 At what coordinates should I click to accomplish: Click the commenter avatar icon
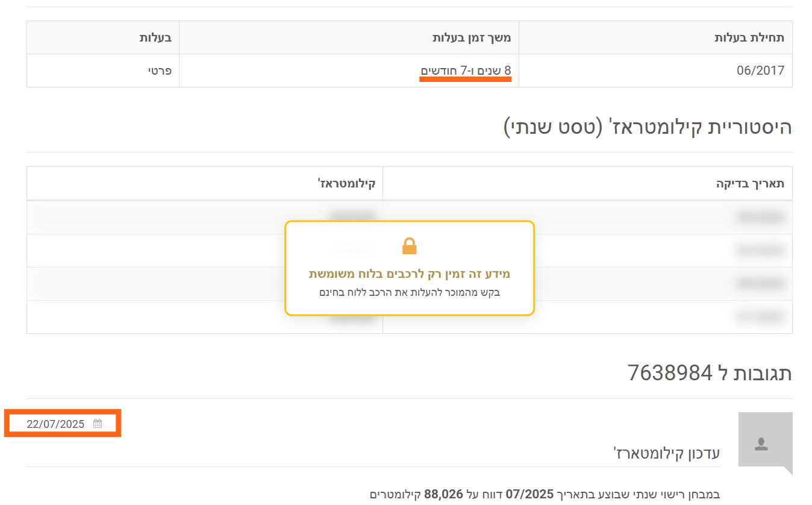pyautogui.click(x=761, y=445)
